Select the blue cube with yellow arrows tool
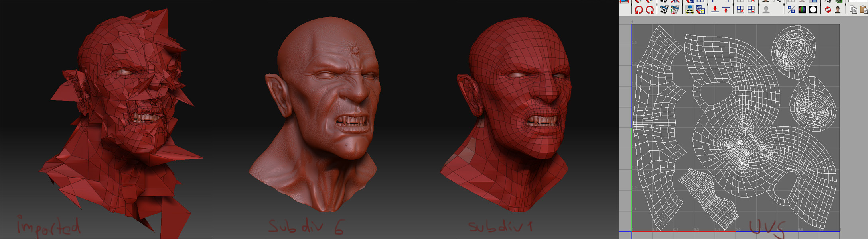This screenshot has height=239, width=868. (x=689, y=10)
